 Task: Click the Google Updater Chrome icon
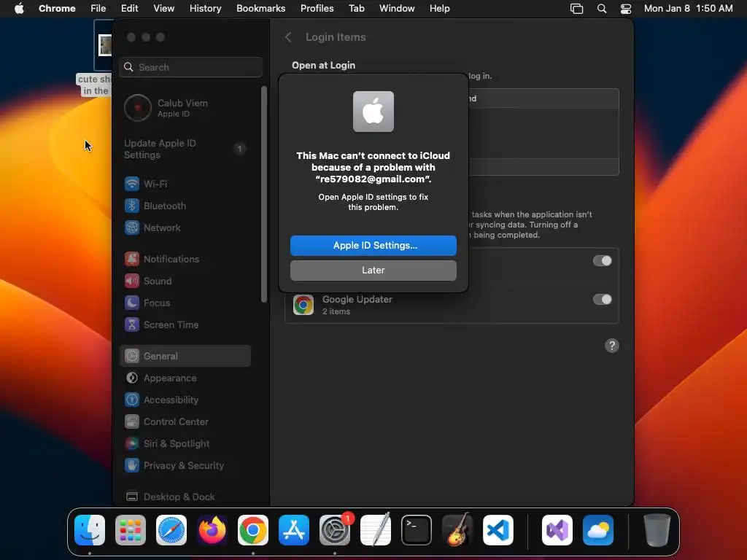(303, 305)
